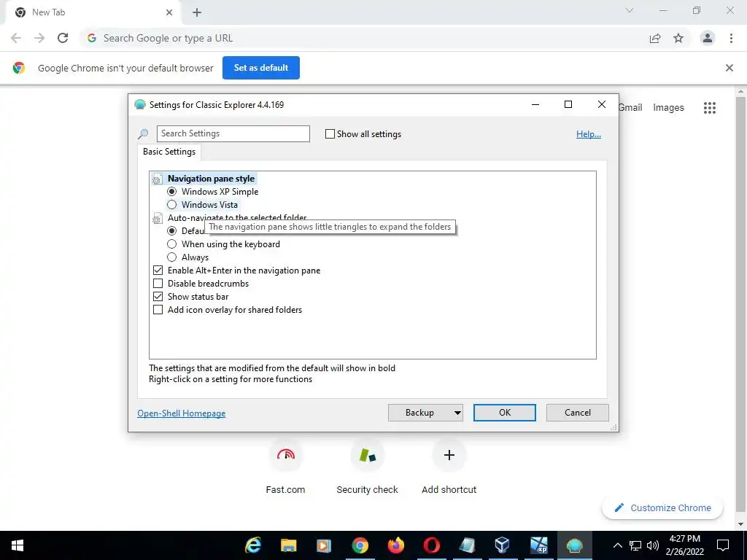Close the New Tab tab

click(169, 12)
